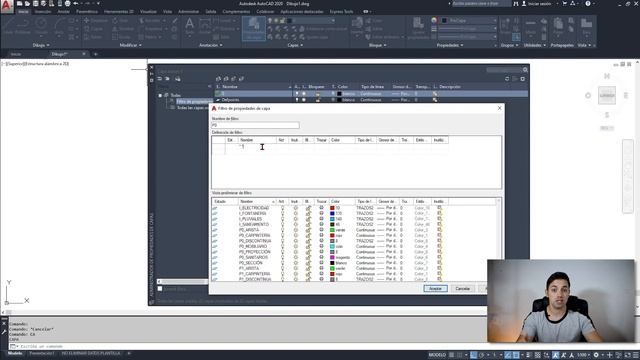Click the layer states manager icon

click(178, 79)
